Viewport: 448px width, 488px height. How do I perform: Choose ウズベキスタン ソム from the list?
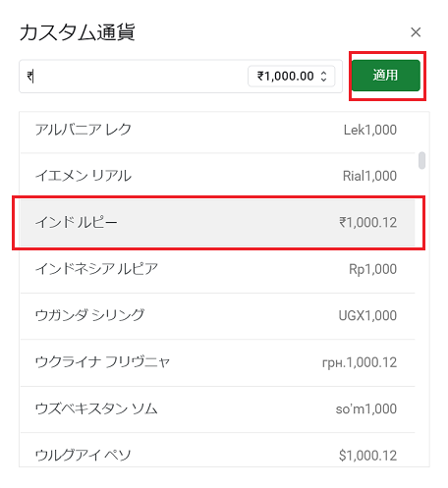pyautogui.click(x=218, y=408)
